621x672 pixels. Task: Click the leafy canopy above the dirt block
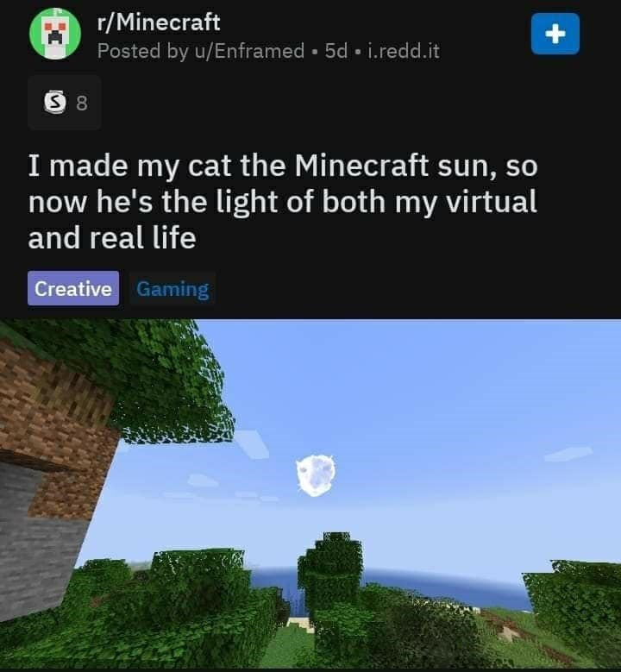[141, 377]
